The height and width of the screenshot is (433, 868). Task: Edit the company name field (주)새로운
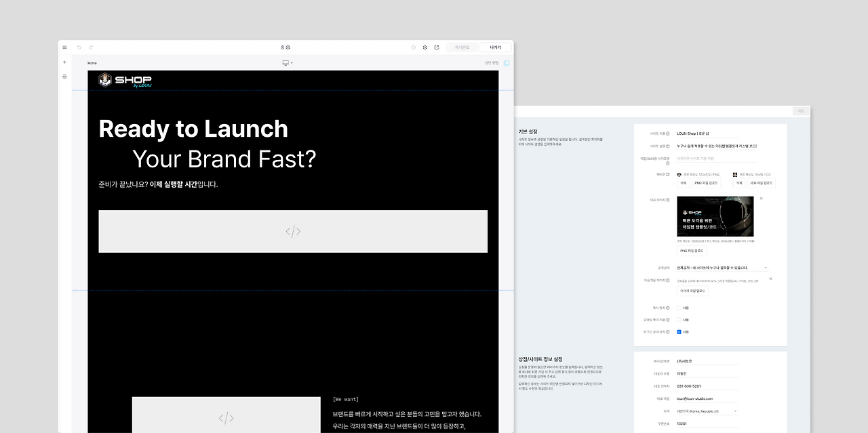click(707, 361)
